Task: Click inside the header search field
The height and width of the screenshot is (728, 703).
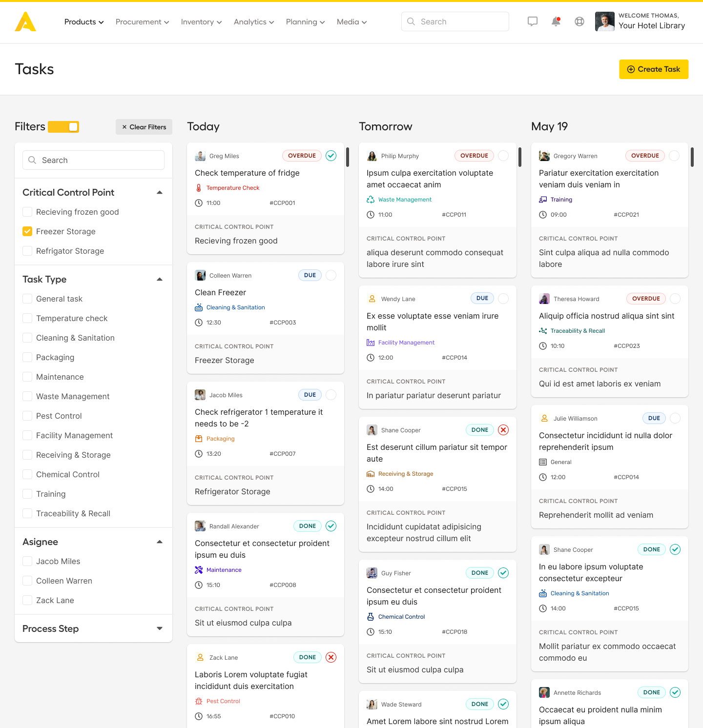Action: tap(454, 21)
